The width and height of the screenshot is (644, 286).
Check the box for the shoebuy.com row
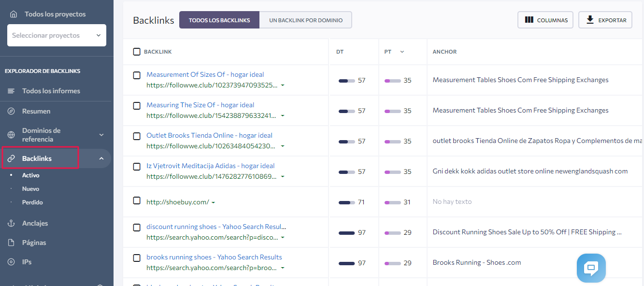click(137, 200)
